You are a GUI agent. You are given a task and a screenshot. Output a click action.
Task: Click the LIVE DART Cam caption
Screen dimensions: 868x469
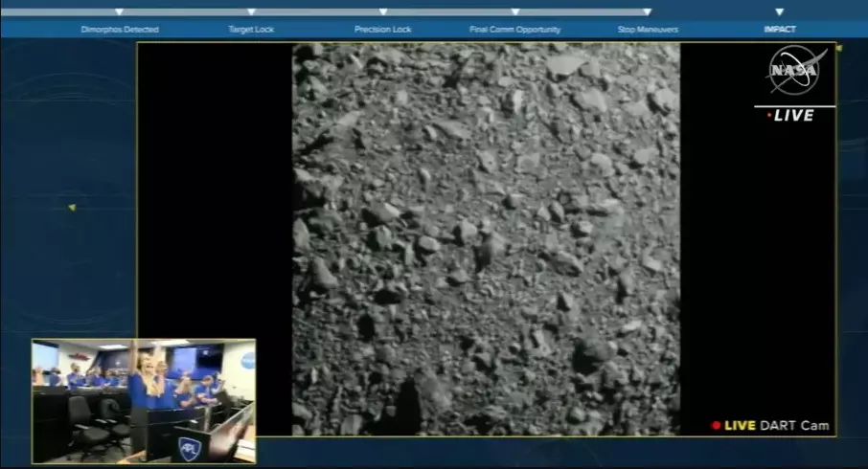tap(777, 425)
